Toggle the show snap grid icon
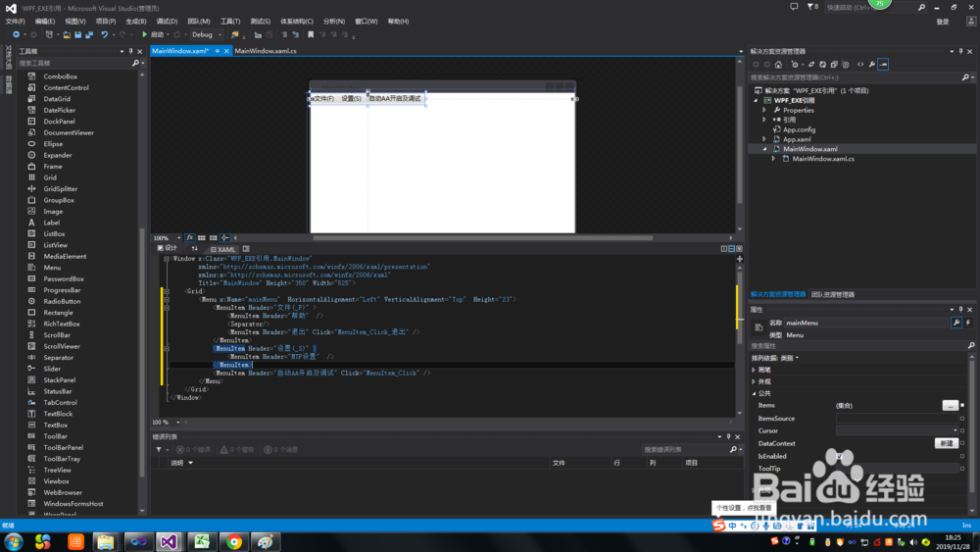The height and width of the screenshot is (552, 980). 201,238
